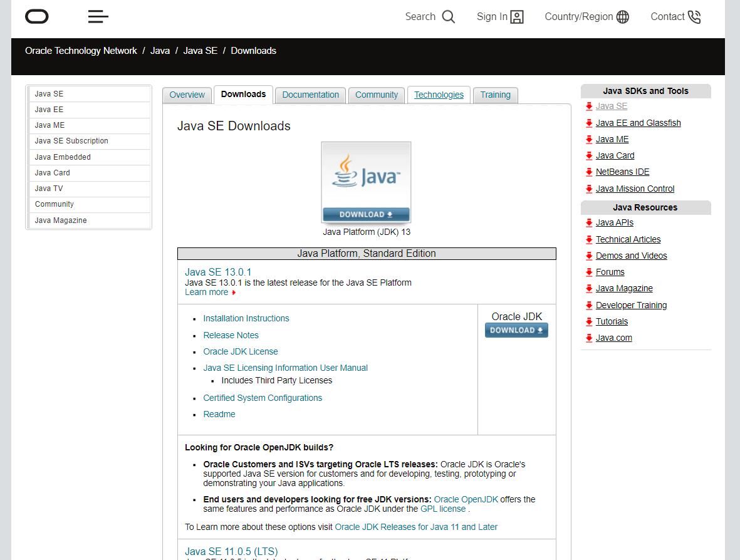The image size is (740, 560).
Task: Click the Search magnifier icon
Action: [449, 17]
